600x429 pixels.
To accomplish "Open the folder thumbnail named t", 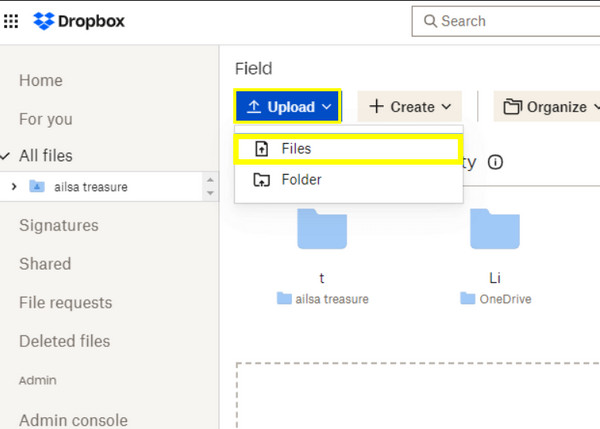I will [322, 229].
